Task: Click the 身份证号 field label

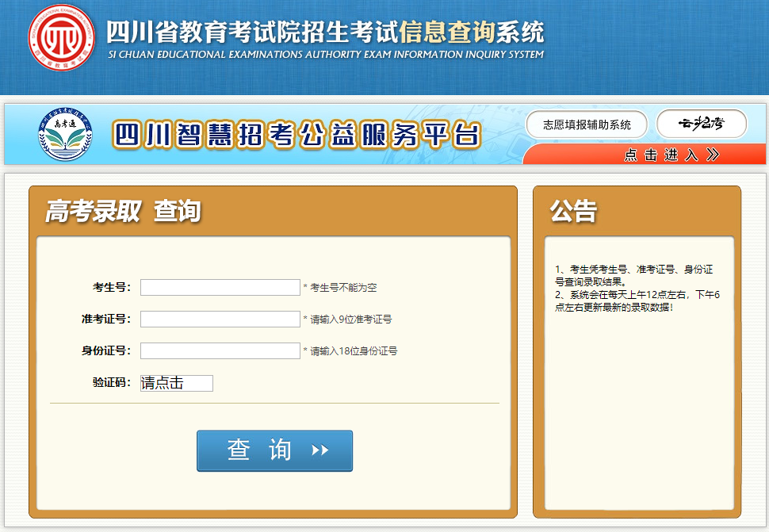Action: (x=106, y=350)
